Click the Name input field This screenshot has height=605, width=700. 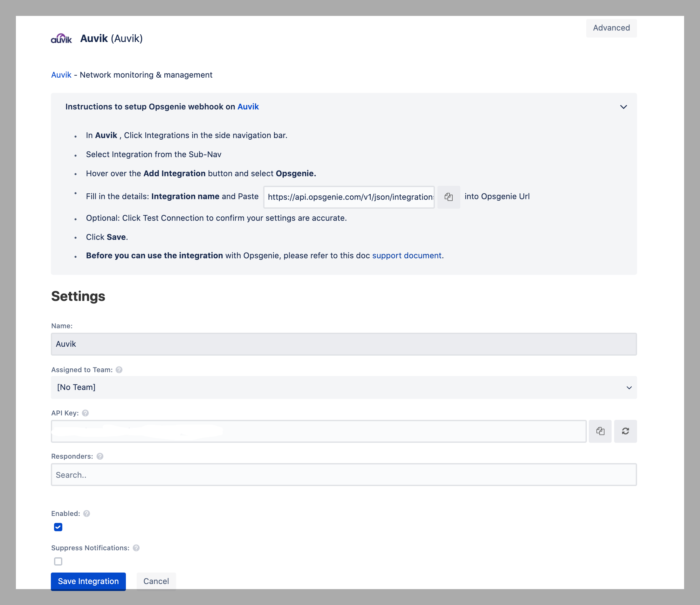point(344,344)
